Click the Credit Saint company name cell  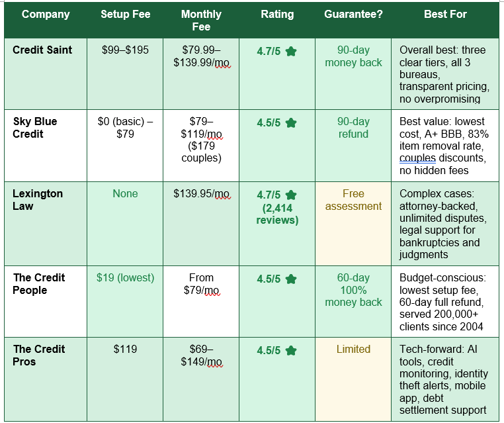pos(46,74)
